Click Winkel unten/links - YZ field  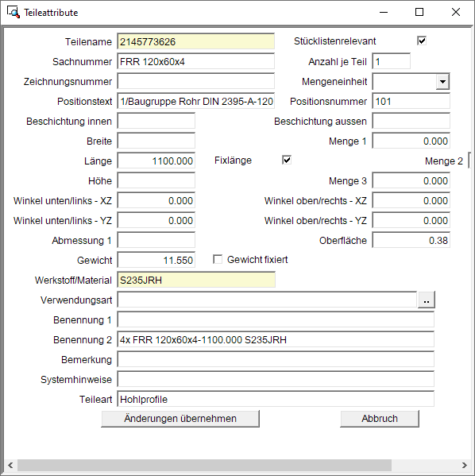click(156, 221)
